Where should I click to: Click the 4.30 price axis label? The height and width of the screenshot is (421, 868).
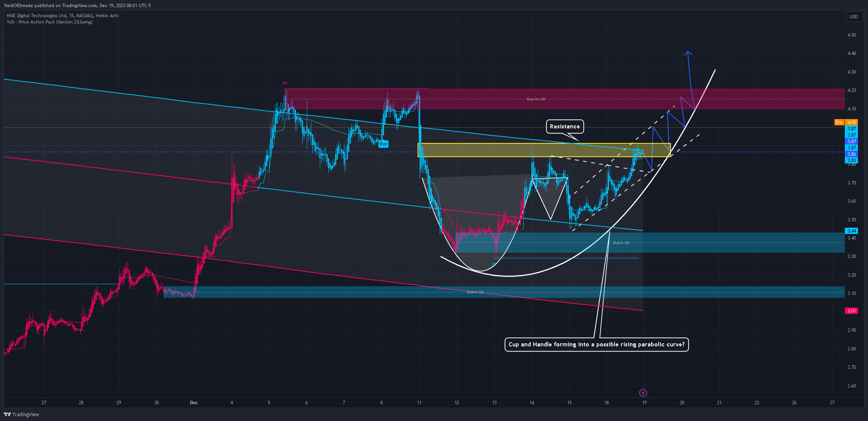pos(852,72)
